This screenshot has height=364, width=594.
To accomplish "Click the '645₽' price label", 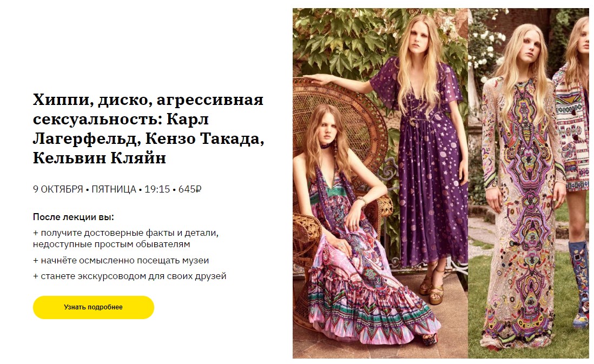I will tap(190, 189).
